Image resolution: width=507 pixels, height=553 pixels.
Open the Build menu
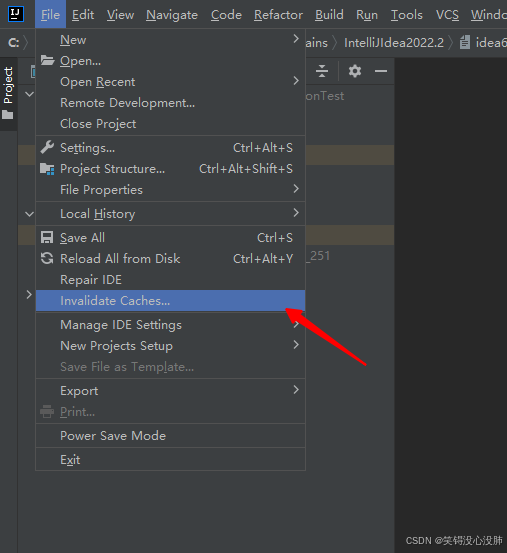click(x=329, y=15)
